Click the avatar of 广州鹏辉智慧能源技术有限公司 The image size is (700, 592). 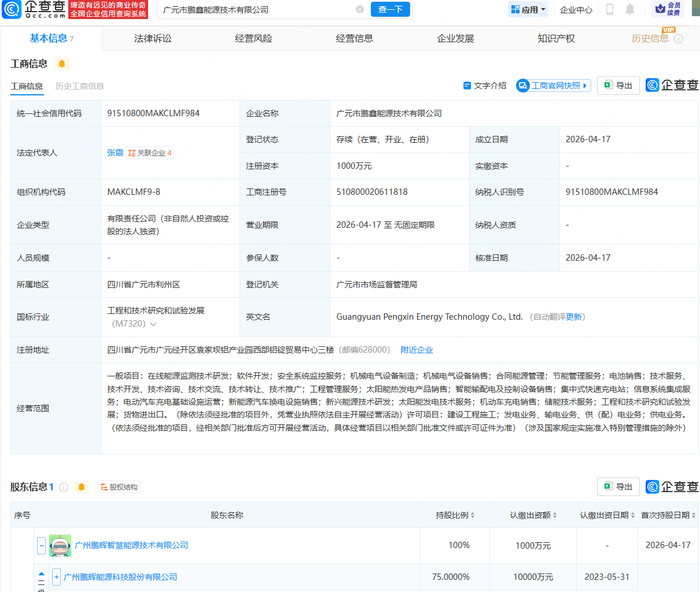(60, 546)
